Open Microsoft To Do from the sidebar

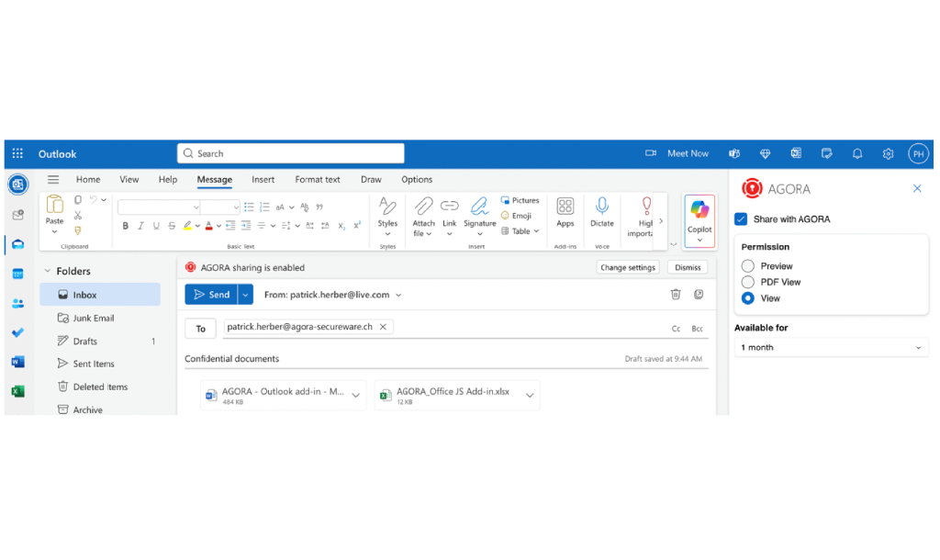pos(18,331)
